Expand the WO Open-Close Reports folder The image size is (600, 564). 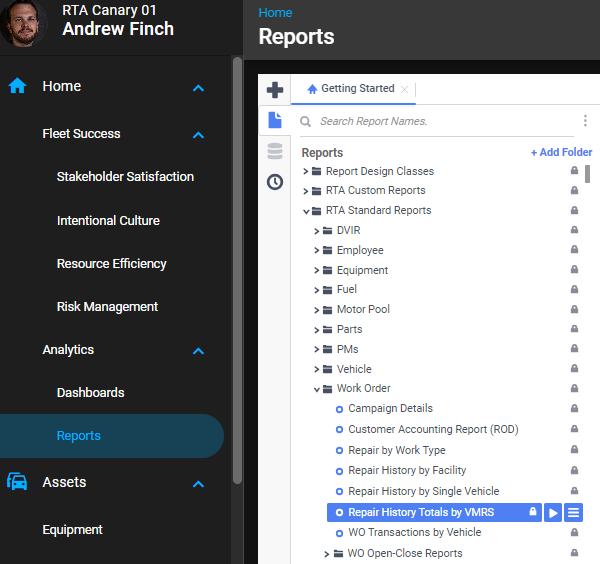coord(327,553)
